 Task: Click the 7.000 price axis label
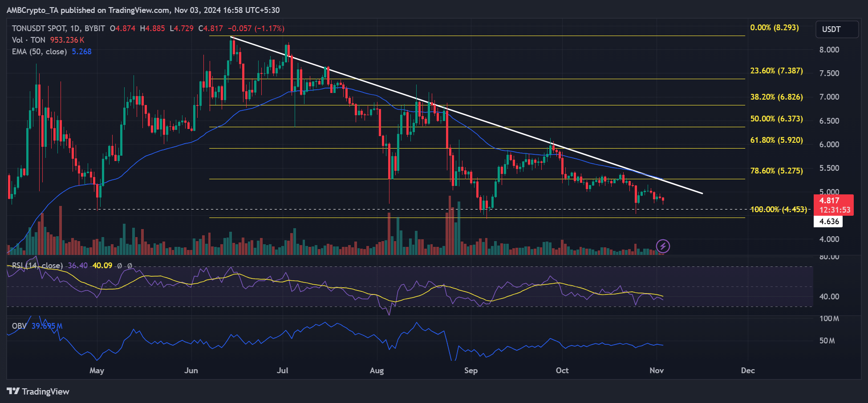point(829,97)
